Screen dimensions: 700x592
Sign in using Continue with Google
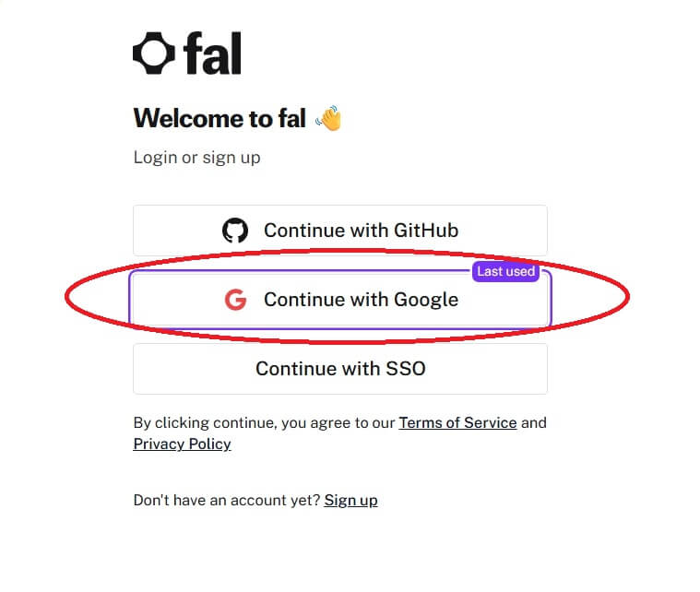point(361,300)
